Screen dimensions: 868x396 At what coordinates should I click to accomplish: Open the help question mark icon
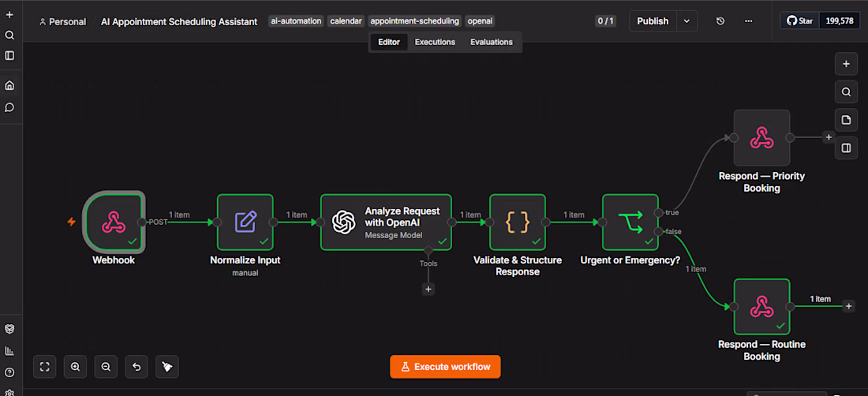tap(9, 372)
